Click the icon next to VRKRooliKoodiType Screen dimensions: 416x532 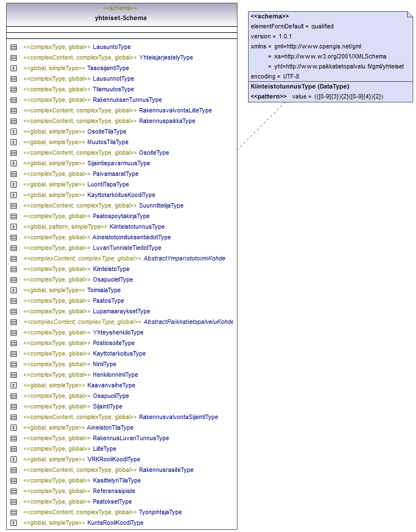tap(14, 460)
